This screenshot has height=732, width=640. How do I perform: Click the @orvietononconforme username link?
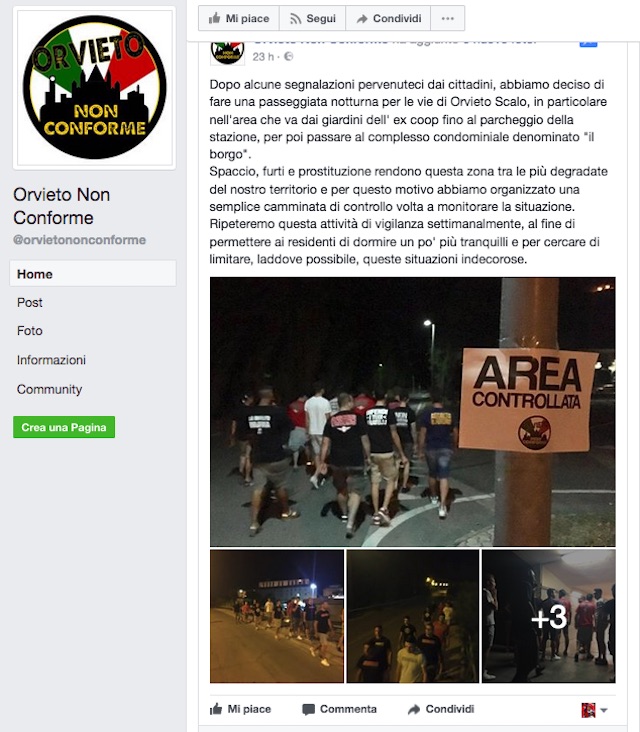pos(79,240)
